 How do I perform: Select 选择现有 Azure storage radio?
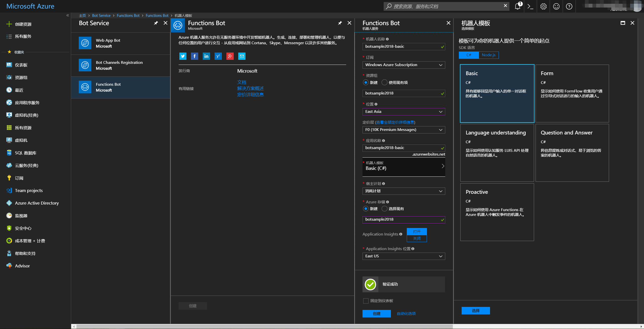click(x=384, y=209)
